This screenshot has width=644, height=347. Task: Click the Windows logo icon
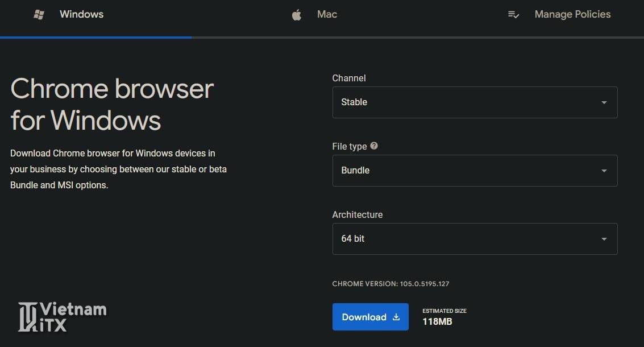pyautogui.click(x=39, y=15)
